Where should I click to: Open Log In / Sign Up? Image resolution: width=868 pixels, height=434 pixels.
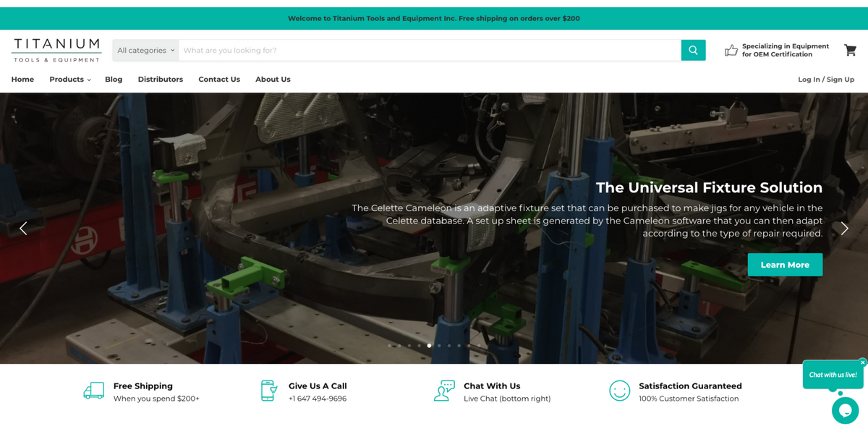[x=826, y=79]
